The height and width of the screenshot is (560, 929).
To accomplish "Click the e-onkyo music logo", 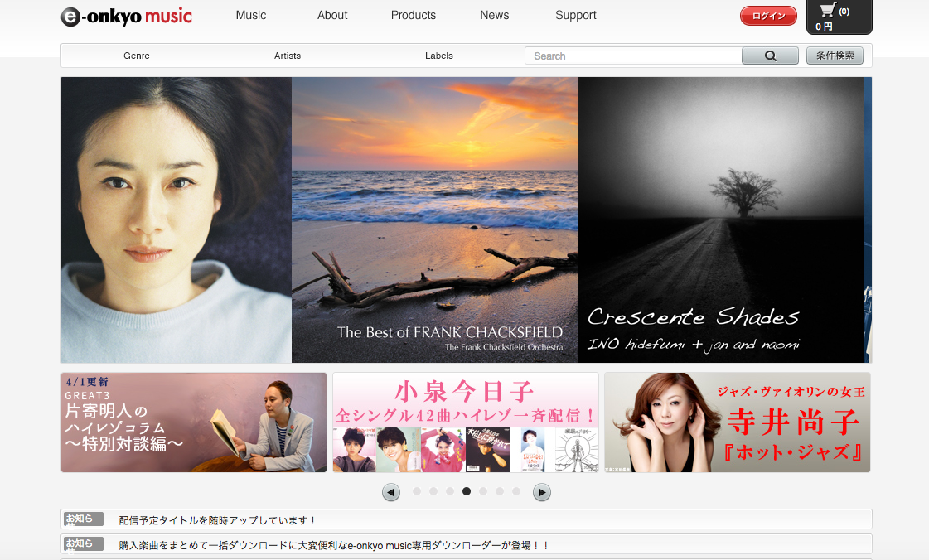I will (x=127, y=17).
